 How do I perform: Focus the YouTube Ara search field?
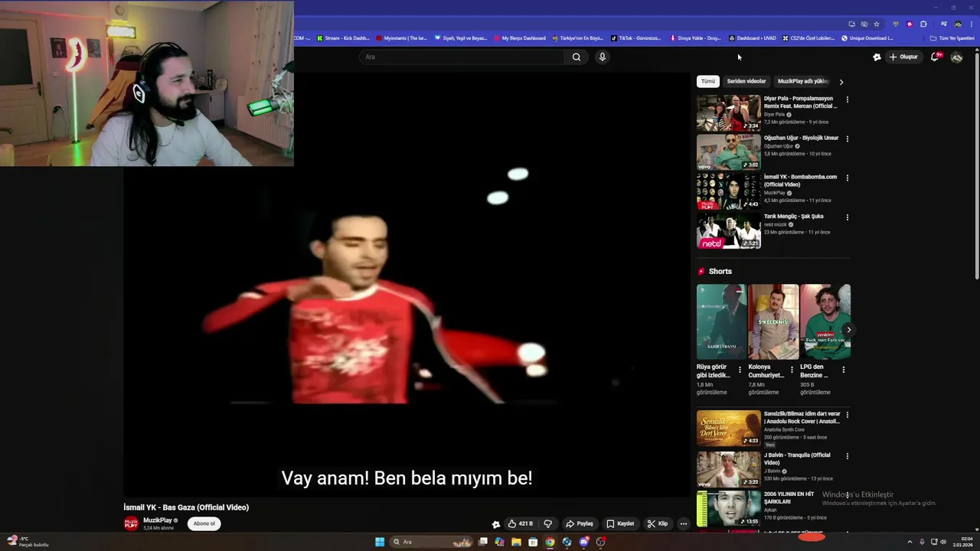point(462,57)
